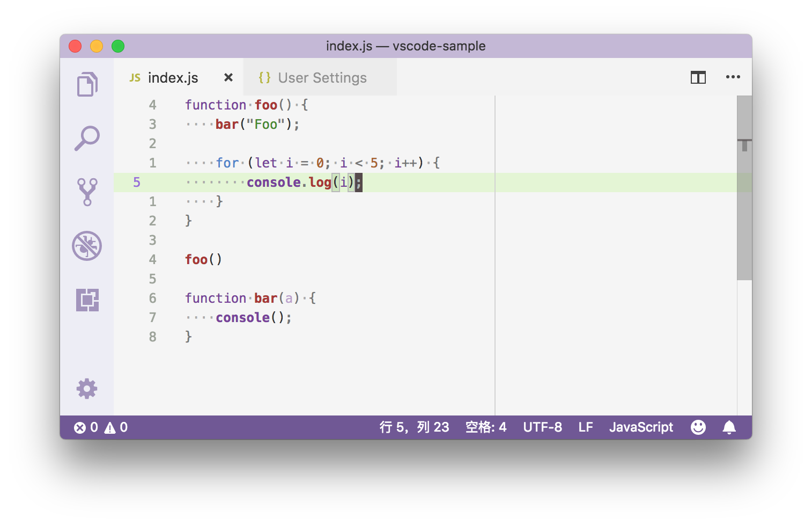Select the UTF-8 encoding indicator
812x525 pixels.
(x=542, y=427)
